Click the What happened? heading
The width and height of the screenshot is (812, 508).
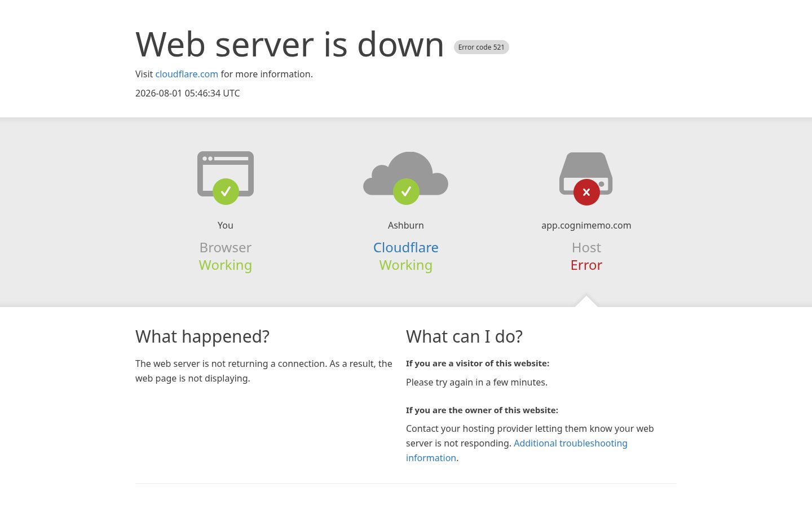[202, 336]
